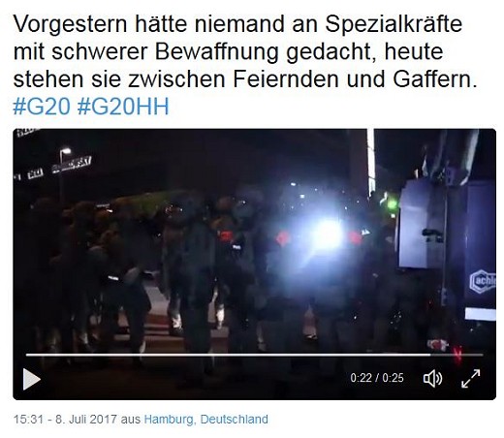Image resolution: width=504 pixels, height=438 pixels.
Task: Open the #G20HH hashtag link
Action: (x=123, y=107)
